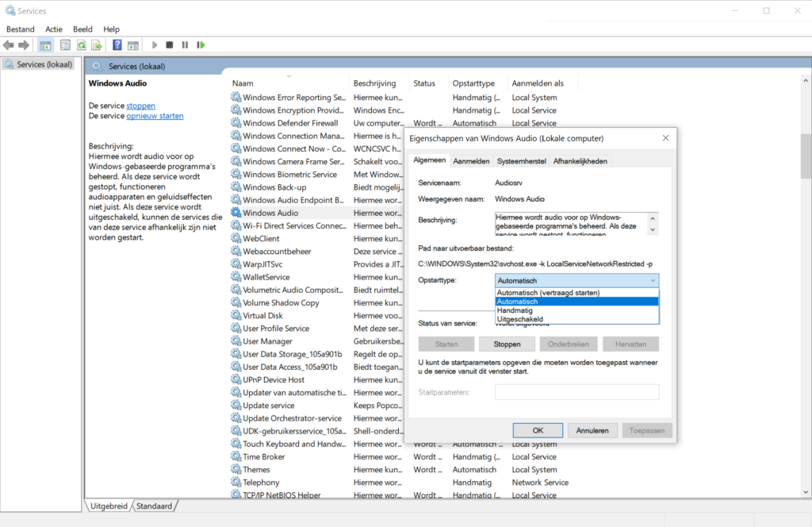Select the gear icon of Update service row
This screenshot has height=527, width=812.
click(x=236, y=406)
